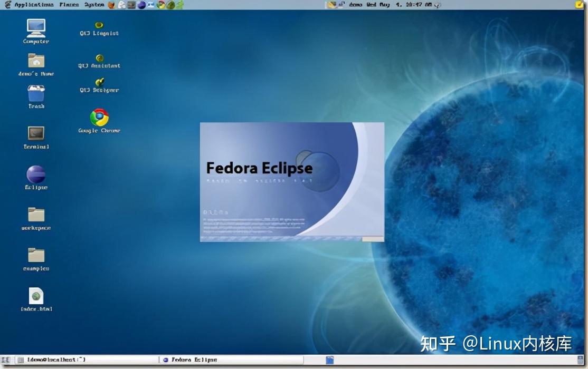Open the examples folder on the desktop
Screen dimensions: 588x369
(x=35, y=257)
